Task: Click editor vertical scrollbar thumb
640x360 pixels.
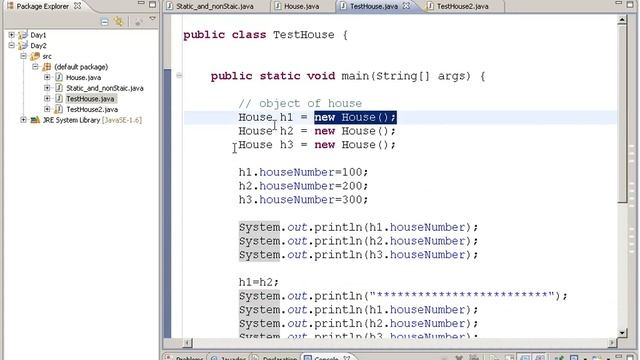Action: click(622, 113)
